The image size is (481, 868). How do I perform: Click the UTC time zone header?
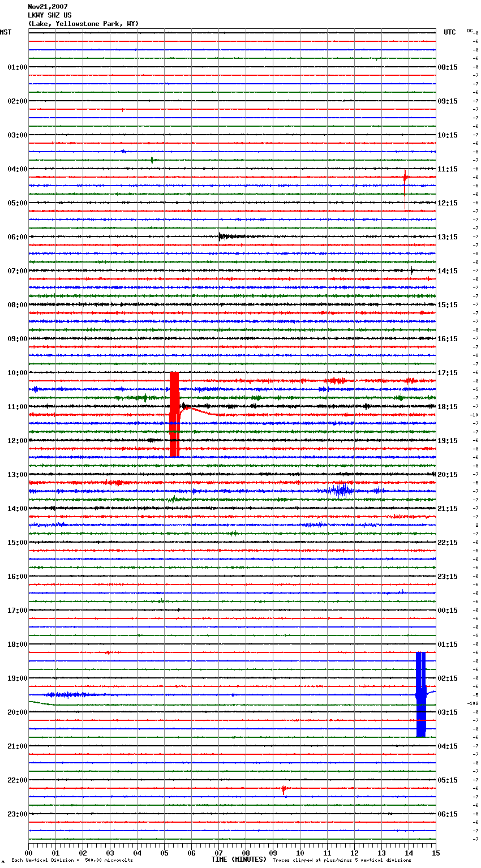coord(449,32)
